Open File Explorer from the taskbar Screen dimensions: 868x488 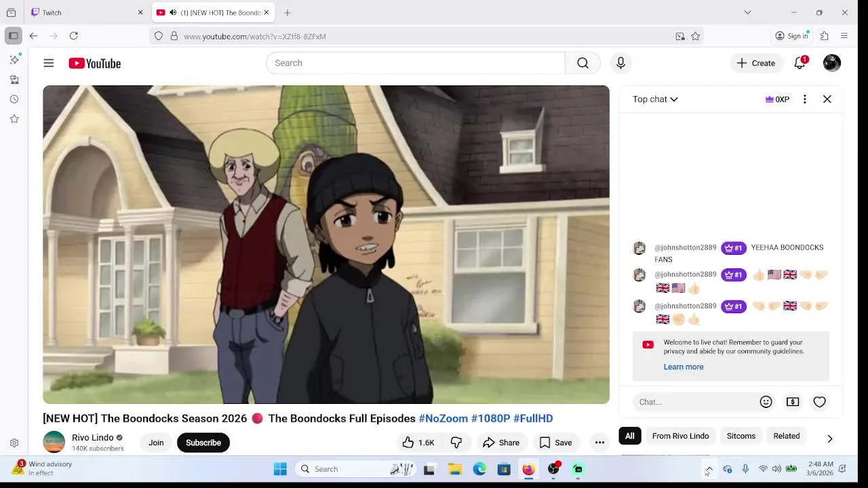(x=455, y=469)
